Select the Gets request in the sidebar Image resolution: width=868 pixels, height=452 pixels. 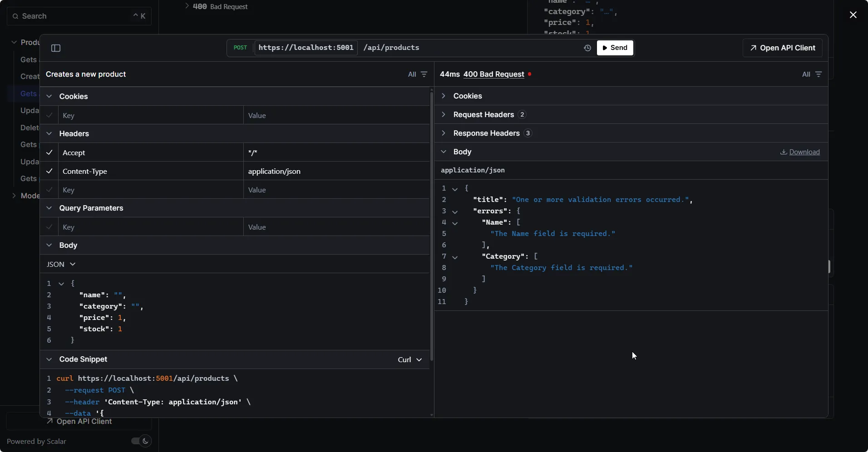[x=29, y=93]
